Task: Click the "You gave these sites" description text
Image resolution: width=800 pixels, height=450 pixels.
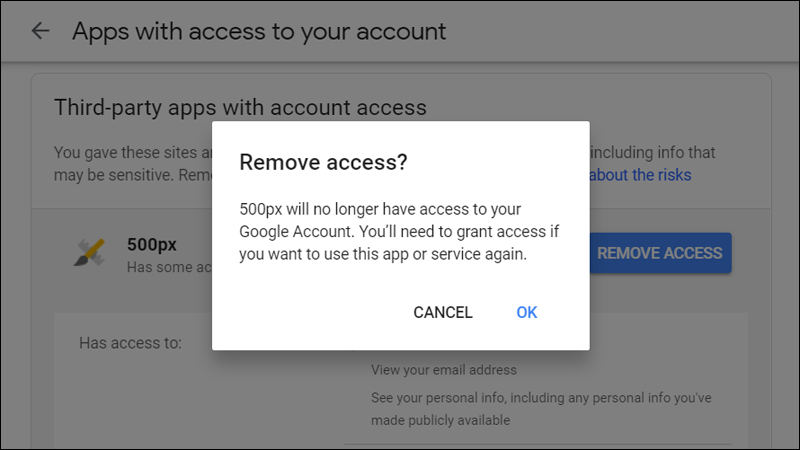Action: (x=130, y=153)
